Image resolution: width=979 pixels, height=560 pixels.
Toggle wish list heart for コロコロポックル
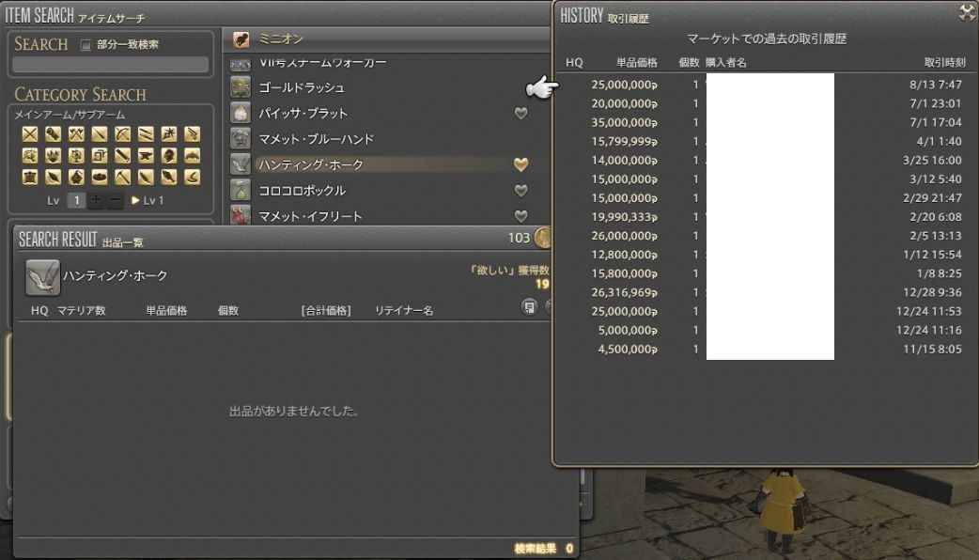tap(521, 191)
